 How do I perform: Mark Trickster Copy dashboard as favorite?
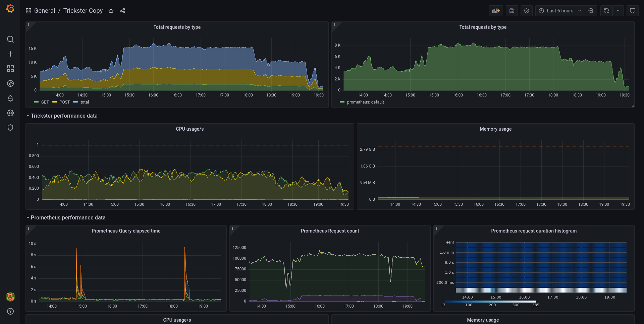(111, 11)
